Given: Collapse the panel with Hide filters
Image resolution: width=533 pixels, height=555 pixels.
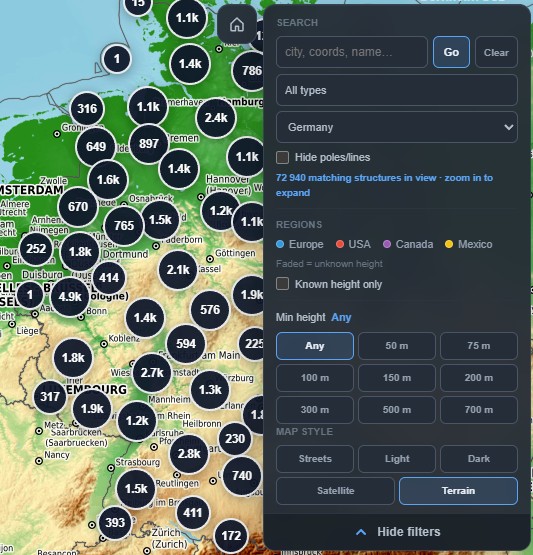Looking at the screenshot, I should [398, 532].
